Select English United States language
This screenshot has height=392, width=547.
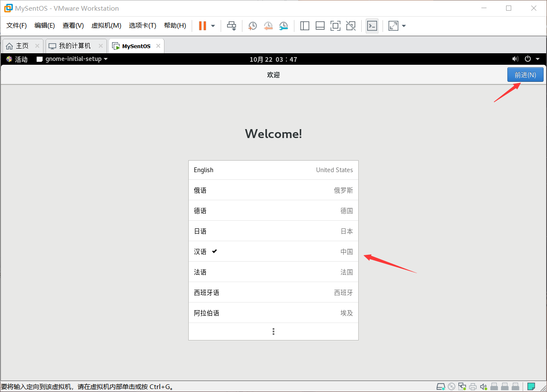click(x=273, y=170)
